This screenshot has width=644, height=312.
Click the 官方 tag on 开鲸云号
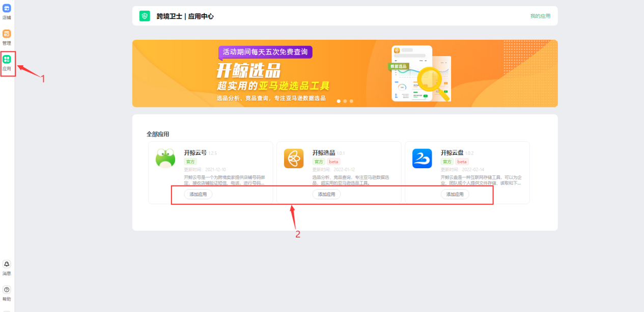[x=190, y=161]
